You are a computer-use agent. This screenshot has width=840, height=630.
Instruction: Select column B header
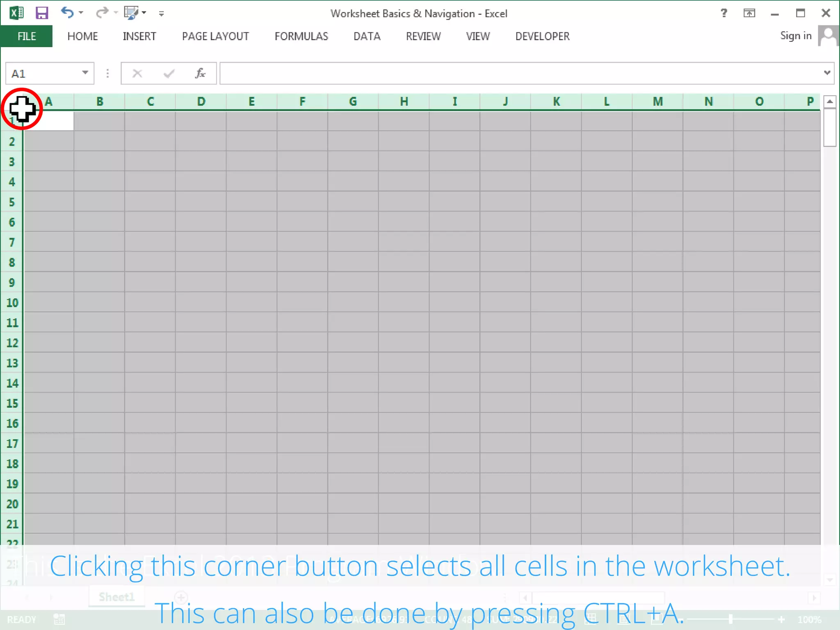pyautogui.click(x=100, y=101)
